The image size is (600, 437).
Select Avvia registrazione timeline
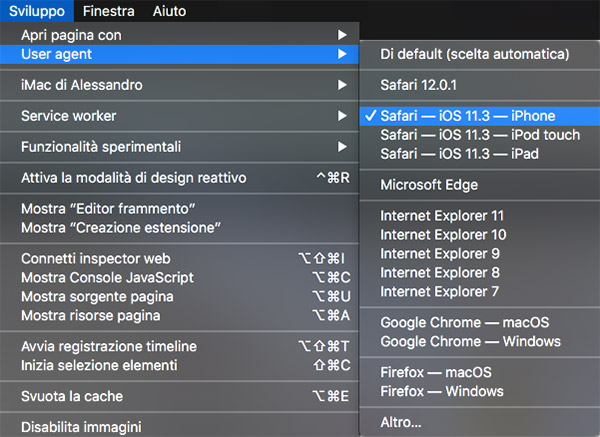[179, 347]
